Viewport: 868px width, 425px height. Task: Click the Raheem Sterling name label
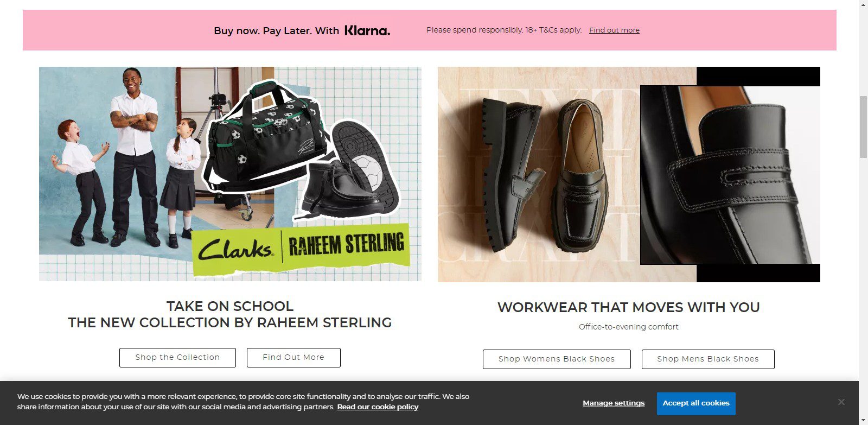click(x=346, y=245)
